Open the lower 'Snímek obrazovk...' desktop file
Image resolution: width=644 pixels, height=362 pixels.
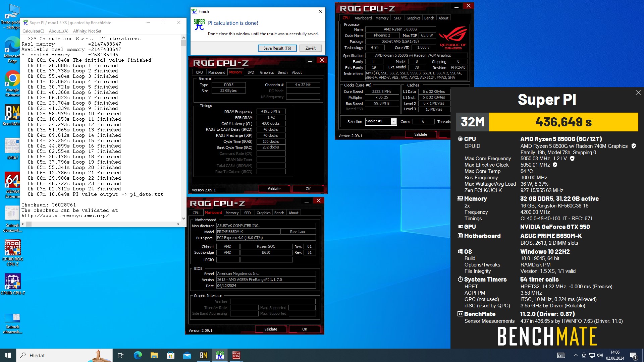pyautogui.click(x=12, y=323)
